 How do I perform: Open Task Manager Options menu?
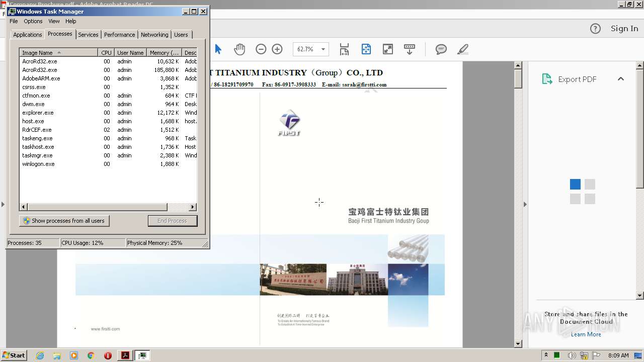[33, 21]
